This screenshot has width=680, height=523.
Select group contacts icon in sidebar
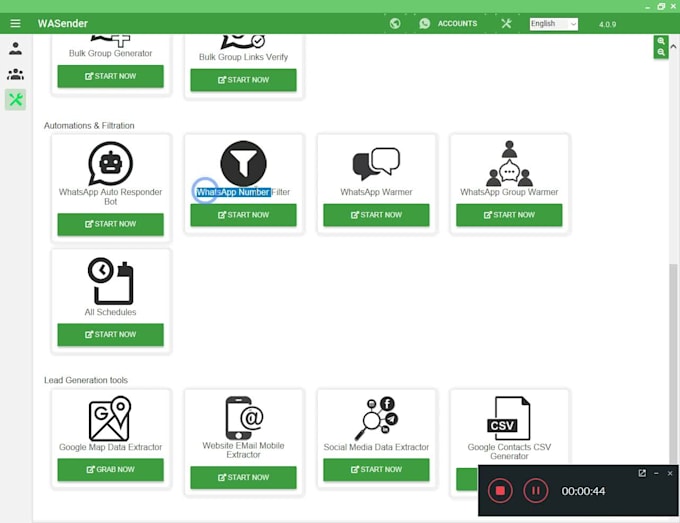pos(16,74)
